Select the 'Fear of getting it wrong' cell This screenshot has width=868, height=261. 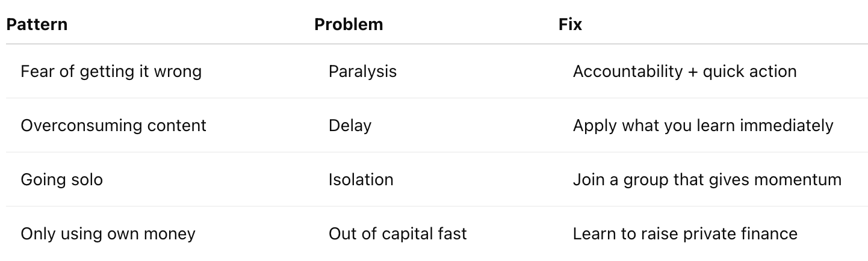pyautogui.click(x=111, y=72)
